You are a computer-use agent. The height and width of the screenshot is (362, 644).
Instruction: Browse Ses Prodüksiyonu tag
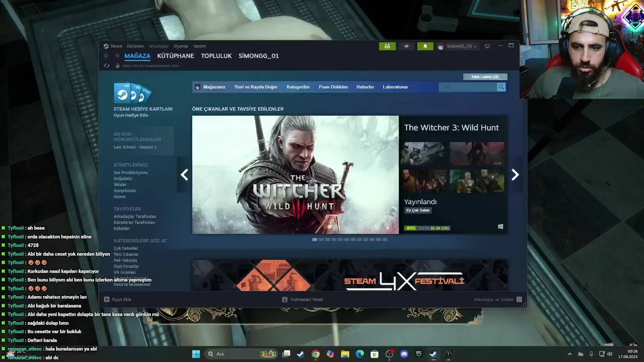click(x=131, y=172)
